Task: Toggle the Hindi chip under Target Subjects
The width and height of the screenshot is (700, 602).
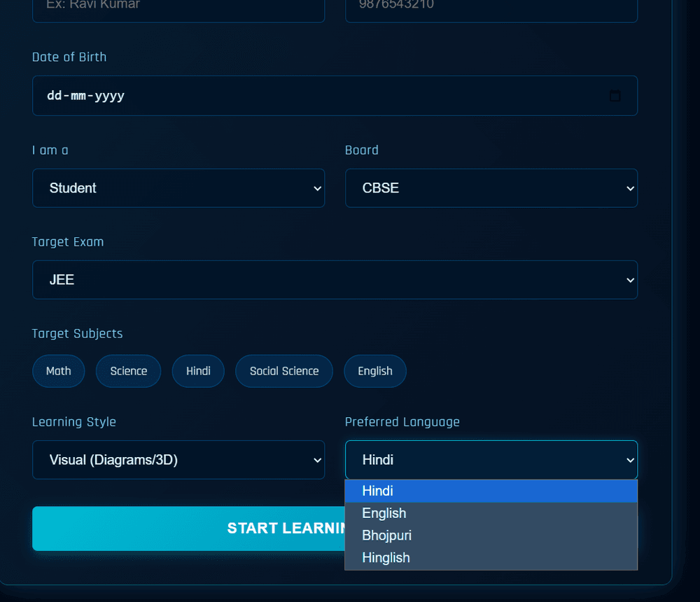Action: coord(198,371)
